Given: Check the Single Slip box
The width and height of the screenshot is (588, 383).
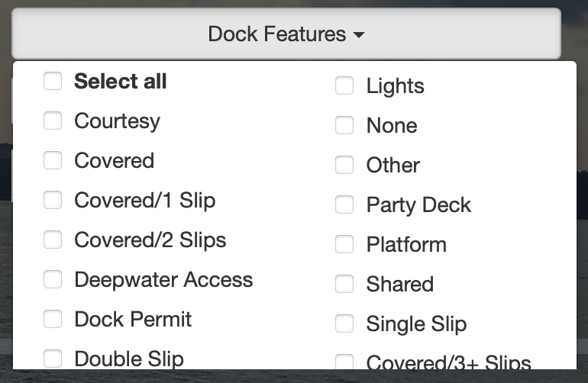Looking at the screenshot, I should coord(344,324).
